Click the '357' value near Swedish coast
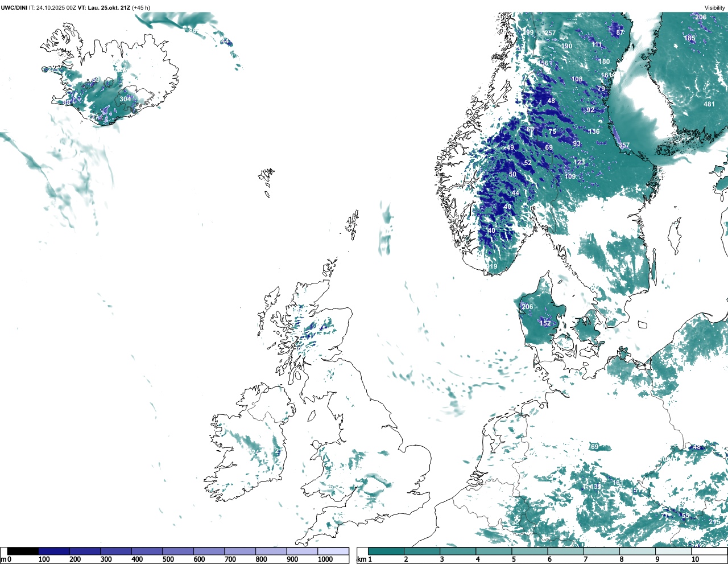 tap(624, 145)
